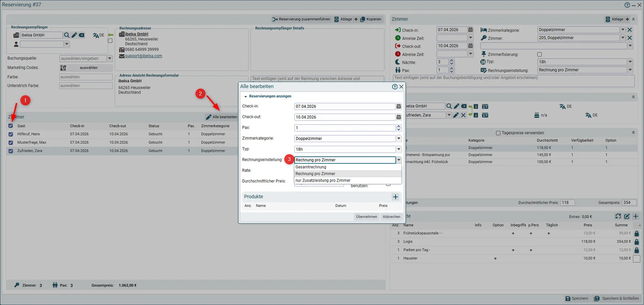Screen dimensions: 644x305
Task: Edit Rechnungsempfänger with the pencil icon
Action: click(74, 35)
